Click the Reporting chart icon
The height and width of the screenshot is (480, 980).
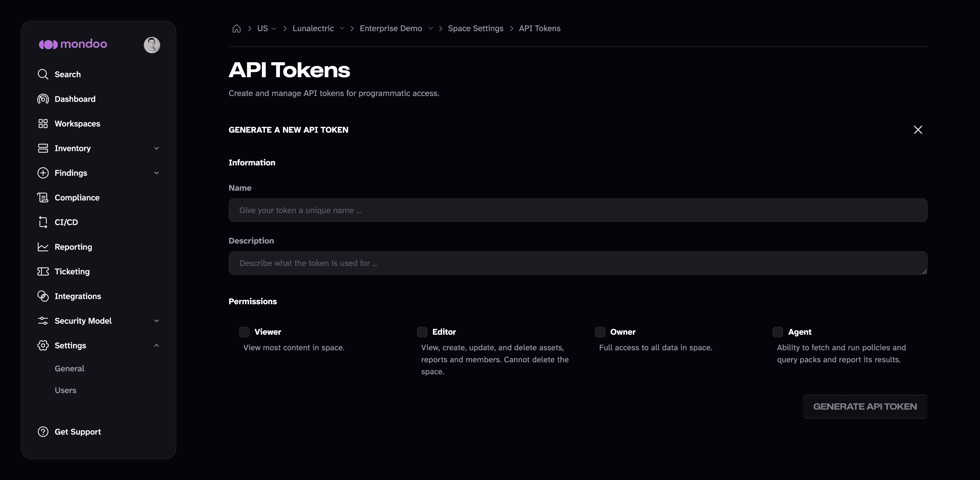click(43, 247)
